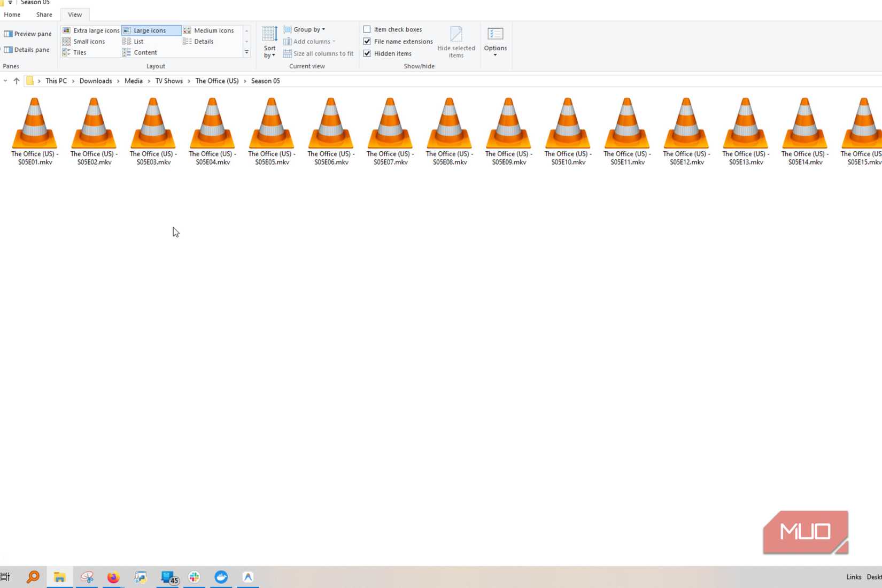
Task: Navigate to The Office (US) breadcrumb
Action: (217, 81)
